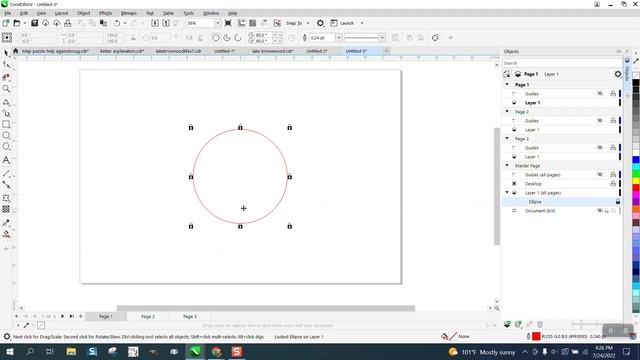This screenshot has width=640, height=360.
Task: Select the Parallel Dimension tool
Action: point(6,173)
